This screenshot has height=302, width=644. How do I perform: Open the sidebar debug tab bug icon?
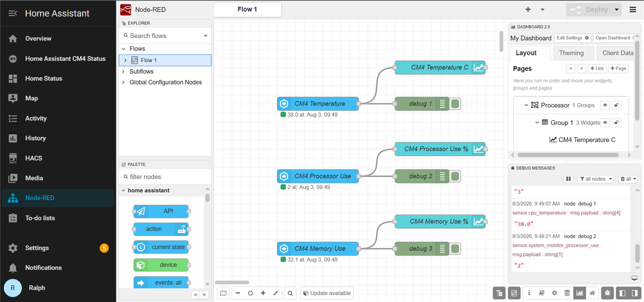click(607, 292)
